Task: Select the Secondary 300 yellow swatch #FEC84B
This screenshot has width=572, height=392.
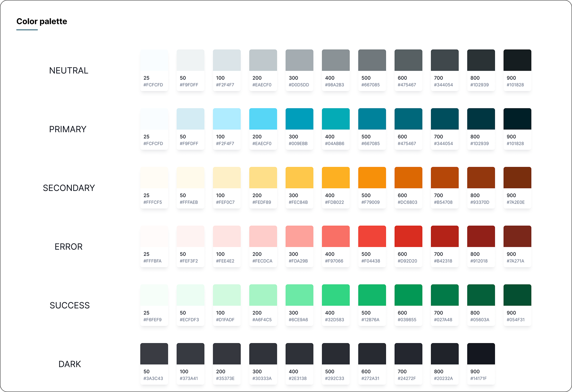Action: (x=299, y=178)
